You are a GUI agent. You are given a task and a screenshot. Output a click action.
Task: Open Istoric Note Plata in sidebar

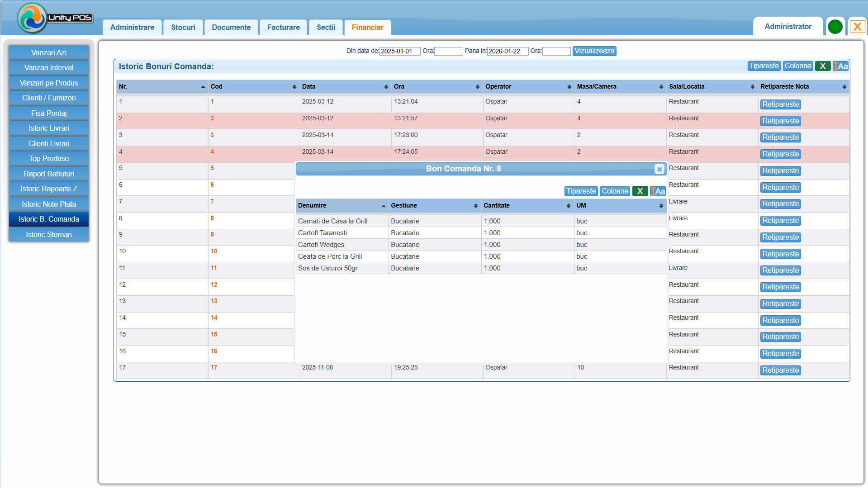click(49, 204)
